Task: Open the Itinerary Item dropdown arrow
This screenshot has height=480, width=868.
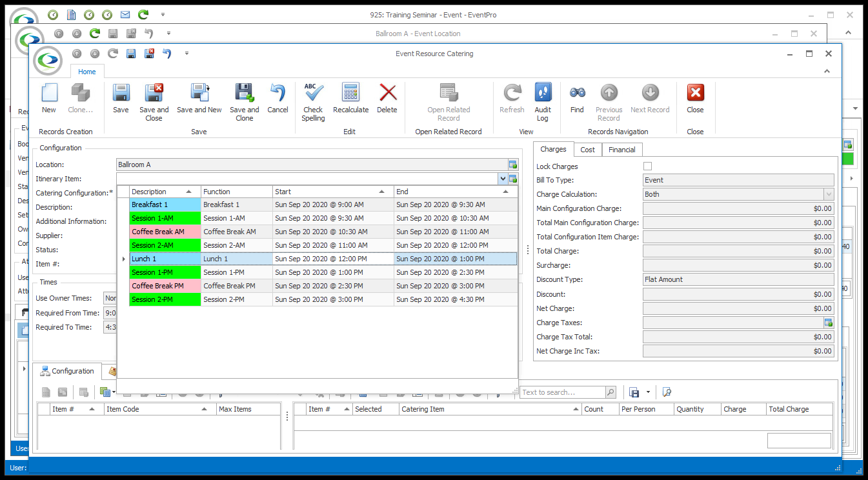Action: pos(503,179)
